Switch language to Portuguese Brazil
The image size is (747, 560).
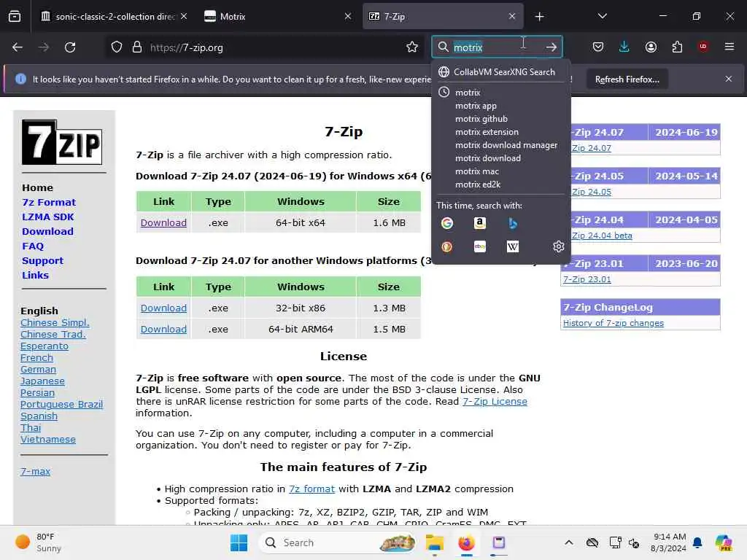(x=61, y=404)
